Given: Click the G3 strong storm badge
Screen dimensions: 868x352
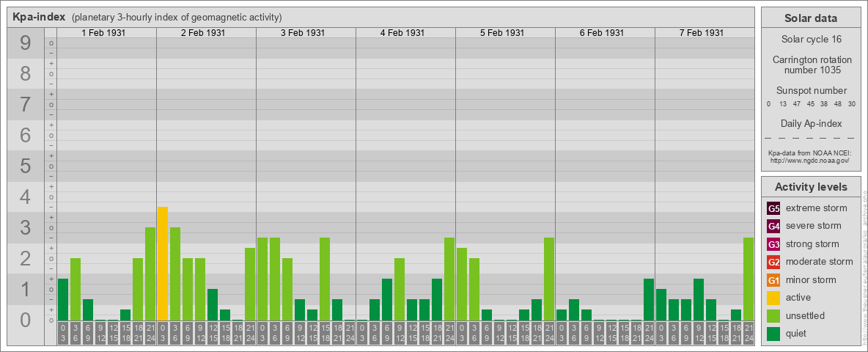Looking at the screenshot, I should [x=773, y=244].
